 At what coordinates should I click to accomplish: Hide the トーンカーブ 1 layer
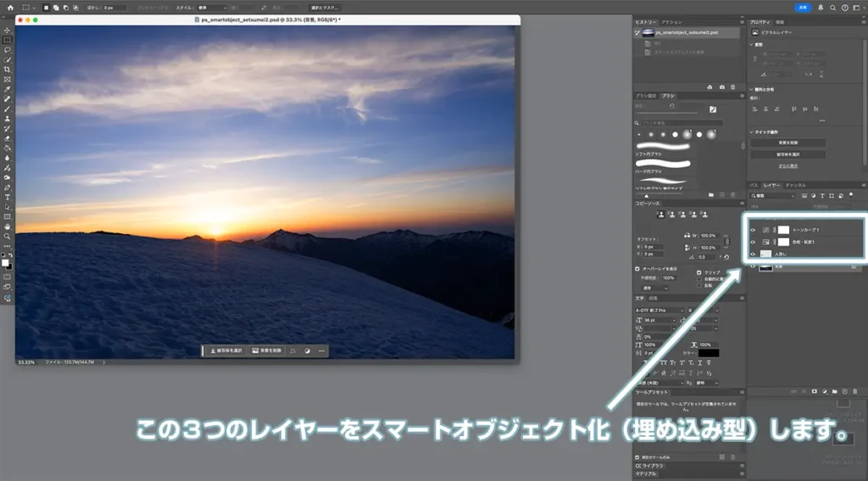(x=753, y=230)
